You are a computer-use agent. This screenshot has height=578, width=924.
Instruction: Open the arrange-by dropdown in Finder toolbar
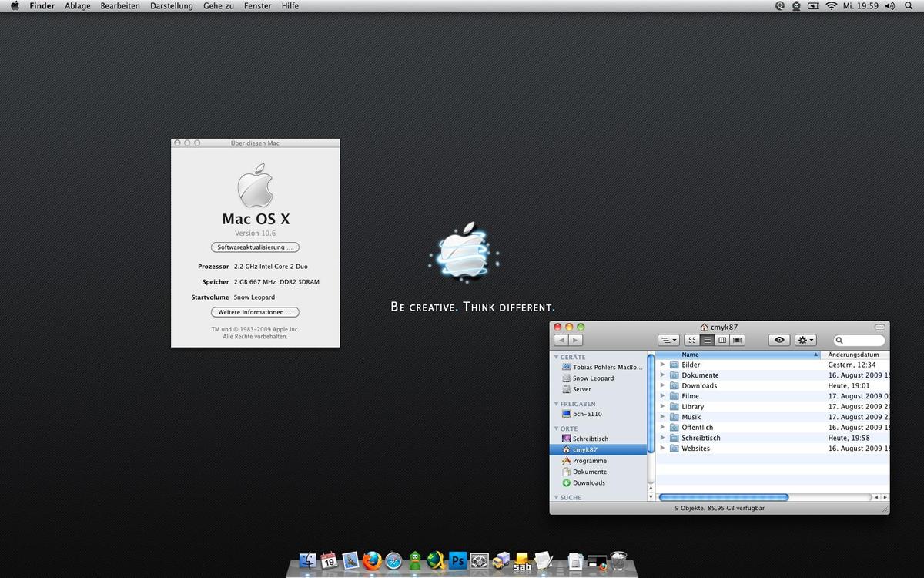668,340
